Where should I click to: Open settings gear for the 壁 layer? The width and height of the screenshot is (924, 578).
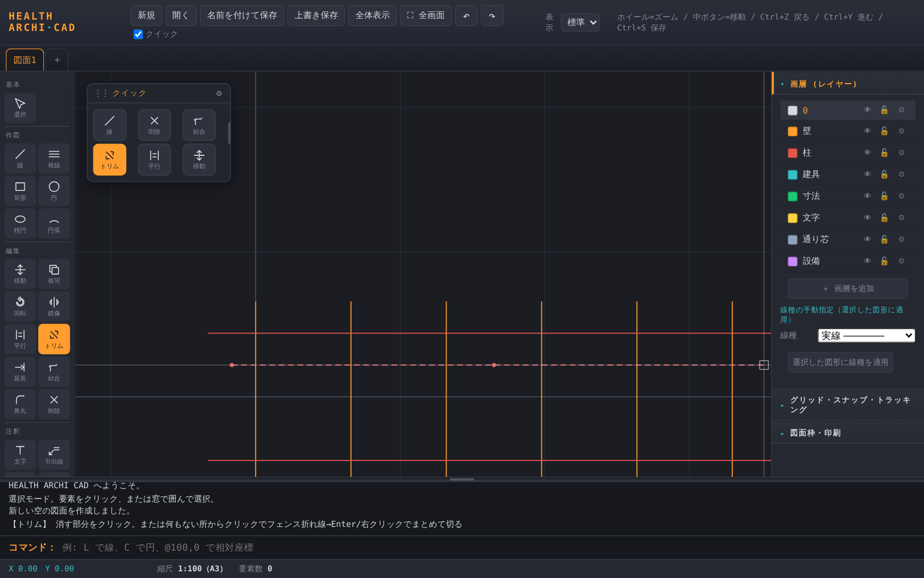pyautogui.click(x=901, y=131)
